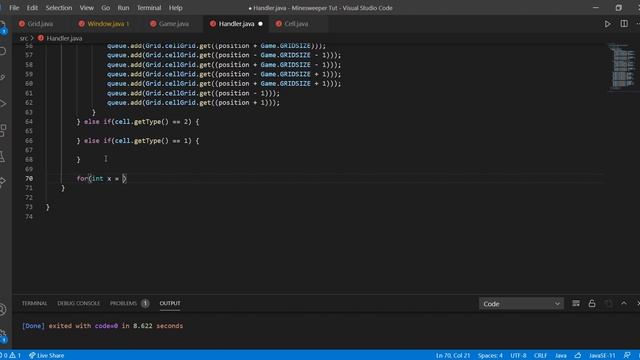Select the Handler.java editor tab
Image resolution: width=640 pixels, height=360 pixels.
236,24
